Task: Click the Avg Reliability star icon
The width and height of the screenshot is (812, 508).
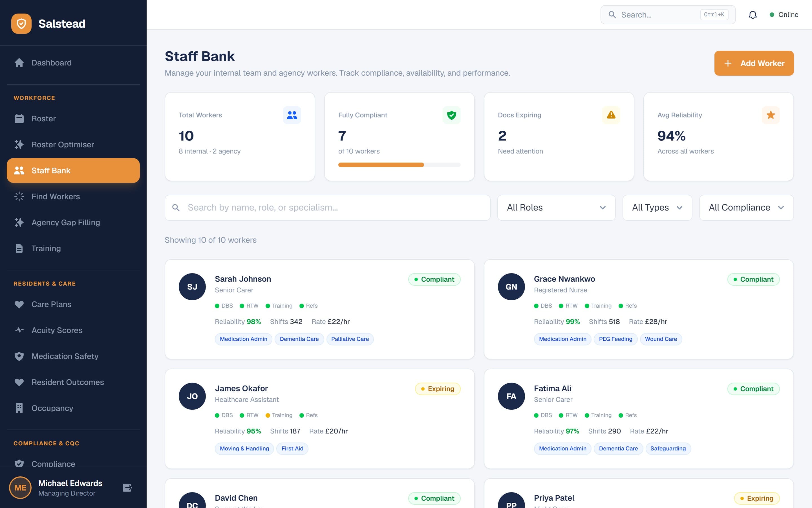Action: (x=771, y=115)
